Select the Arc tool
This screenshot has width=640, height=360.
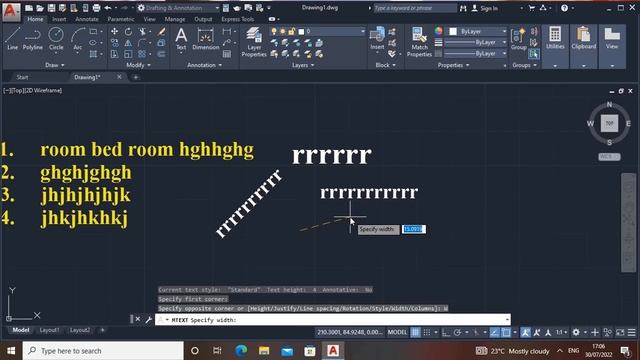click(78, 39)
